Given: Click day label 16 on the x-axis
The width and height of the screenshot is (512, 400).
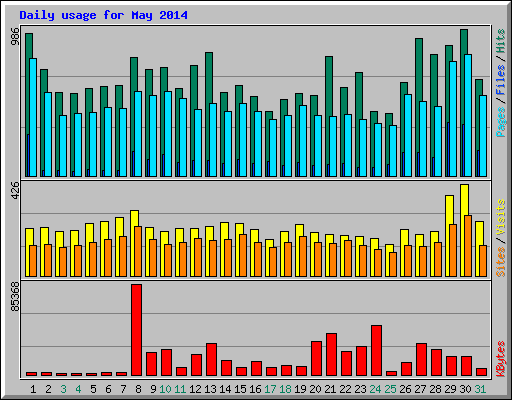Looking at the screenshot, I should (x=255, y=389).
